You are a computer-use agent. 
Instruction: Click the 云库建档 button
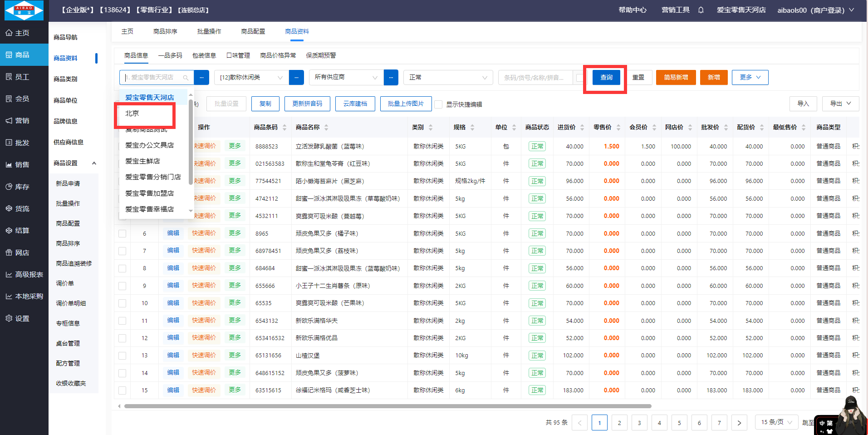click(x=355, y=104)
